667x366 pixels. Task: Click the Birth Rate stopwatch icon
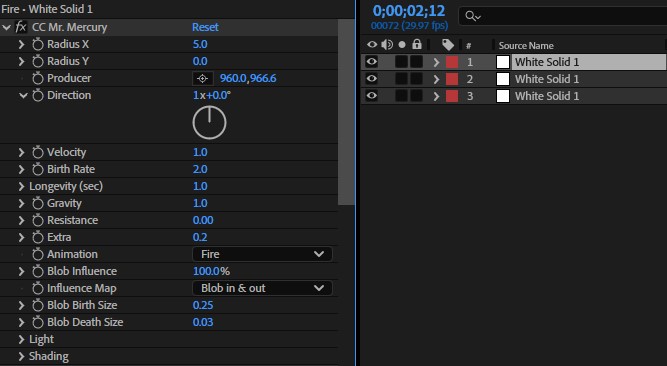click(38, 169)
